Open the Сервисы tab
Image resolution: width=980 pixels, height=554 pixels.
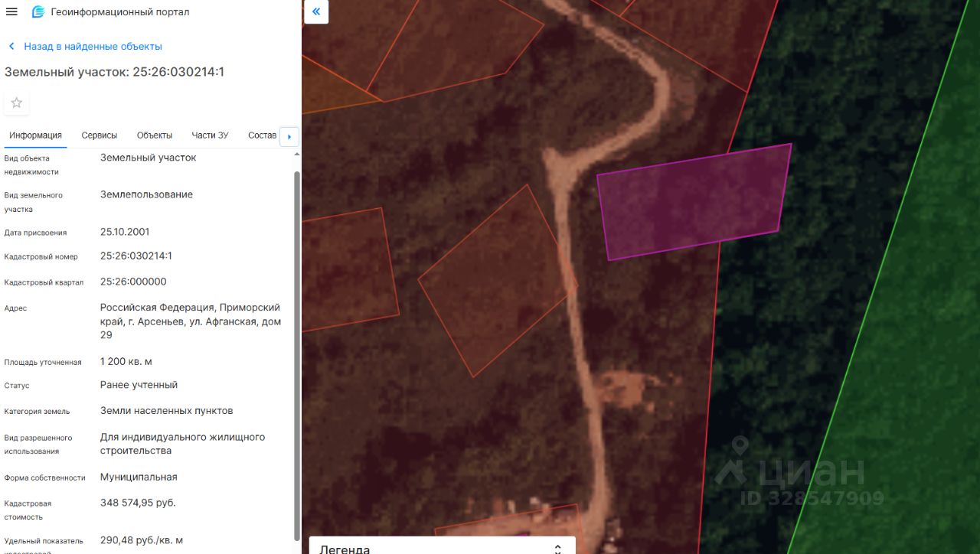pos(100,135)
